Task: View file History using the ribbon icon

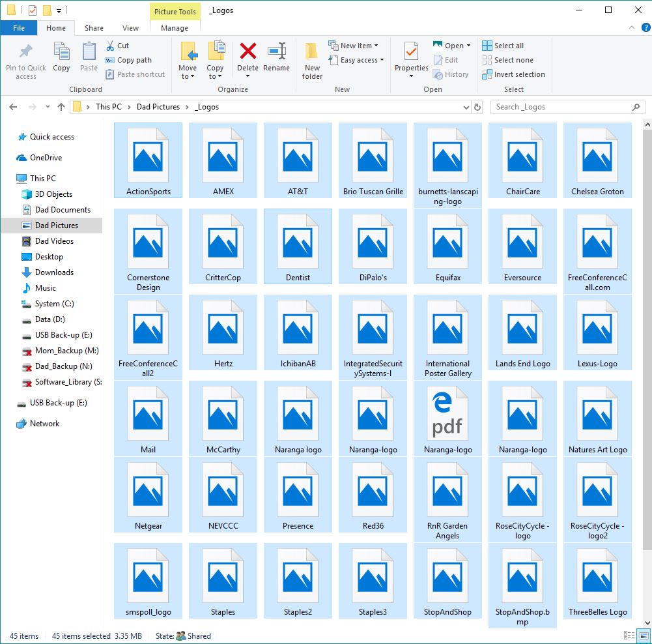Action: click(452, 74)
